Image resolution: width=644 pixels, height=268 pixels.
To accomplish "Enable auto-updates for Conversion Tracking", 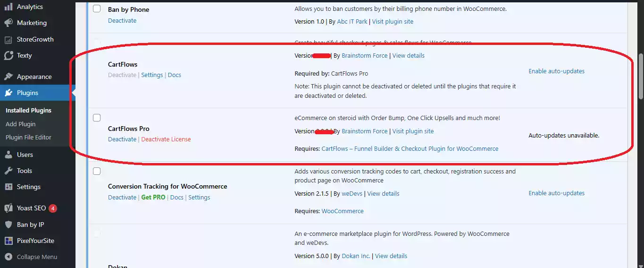I will pos(556,193).
